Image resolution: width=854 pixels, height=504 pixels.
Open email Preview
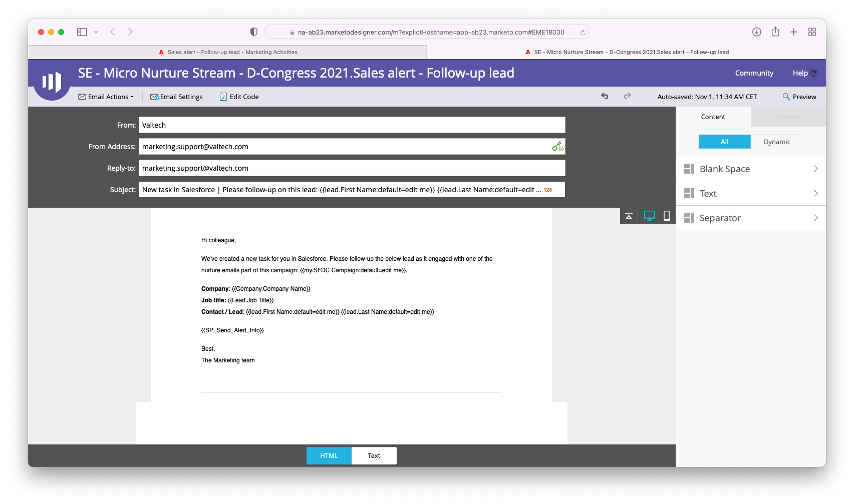799,97
